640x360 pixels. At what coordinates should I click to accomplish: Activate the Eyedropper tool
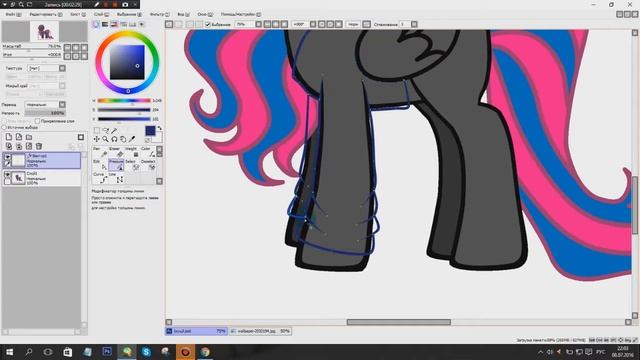[x=132, y=139]
